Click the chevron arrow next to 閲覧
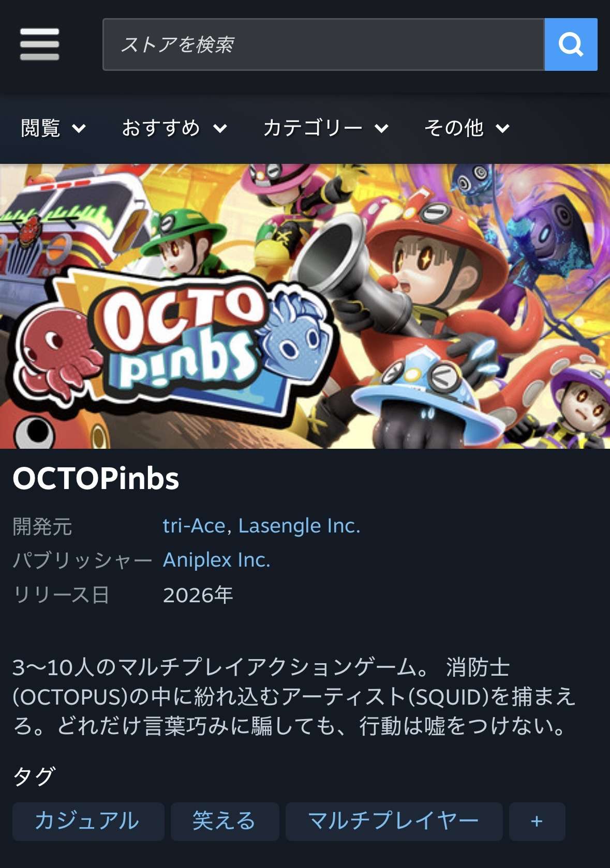 pos(79,128)
